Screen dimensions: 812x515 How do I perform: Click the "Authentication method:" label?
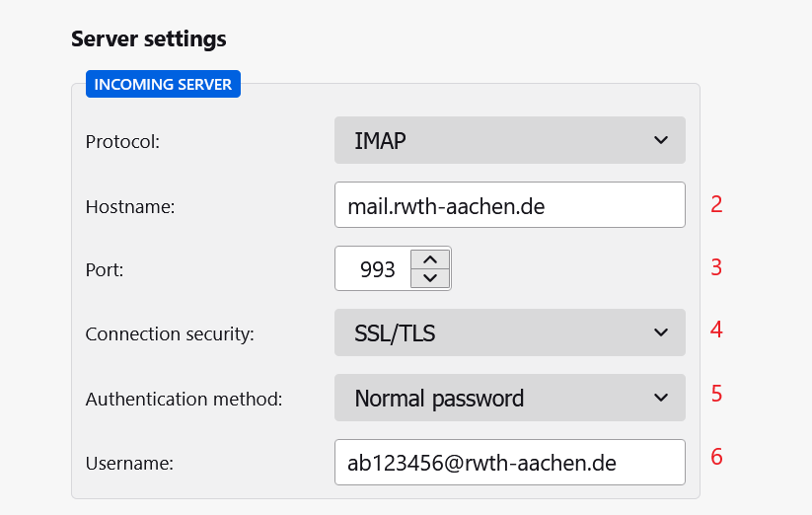[x=184, y=399]
